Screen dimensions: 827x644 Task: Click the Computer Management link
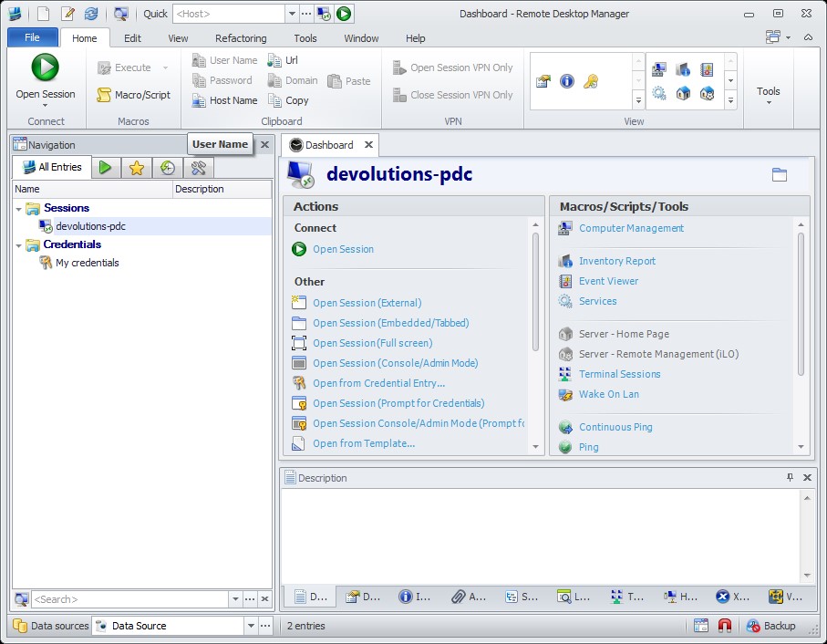click(x=631, y=228)
